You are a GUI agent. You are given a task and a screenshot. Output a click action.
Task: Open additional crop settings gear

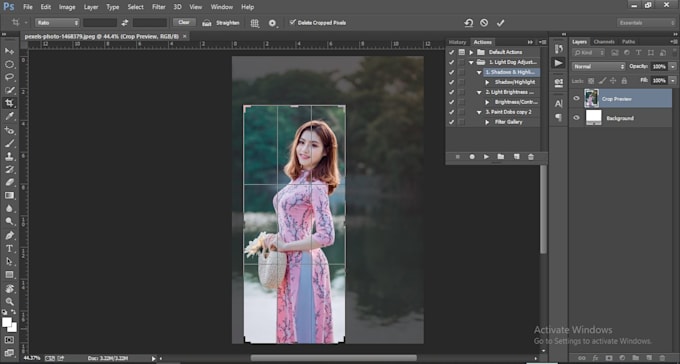pyautogui.click(x=272, y=23)
